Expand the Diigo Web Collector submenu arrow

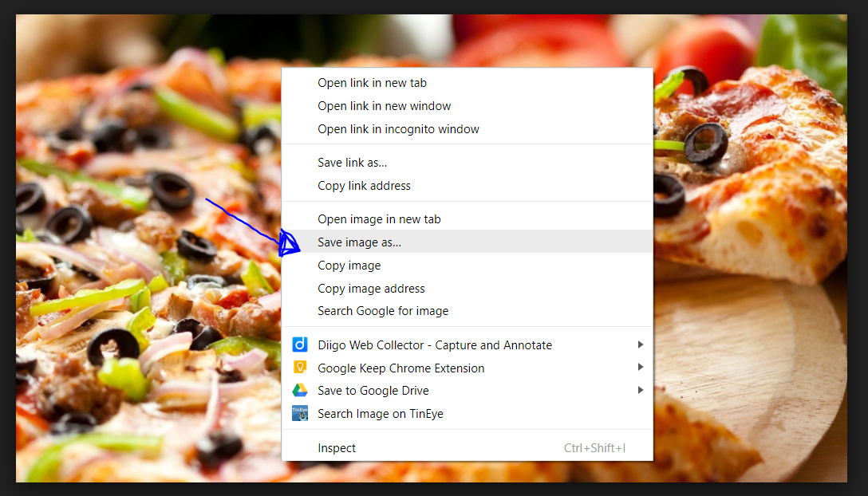coord(641,344)
